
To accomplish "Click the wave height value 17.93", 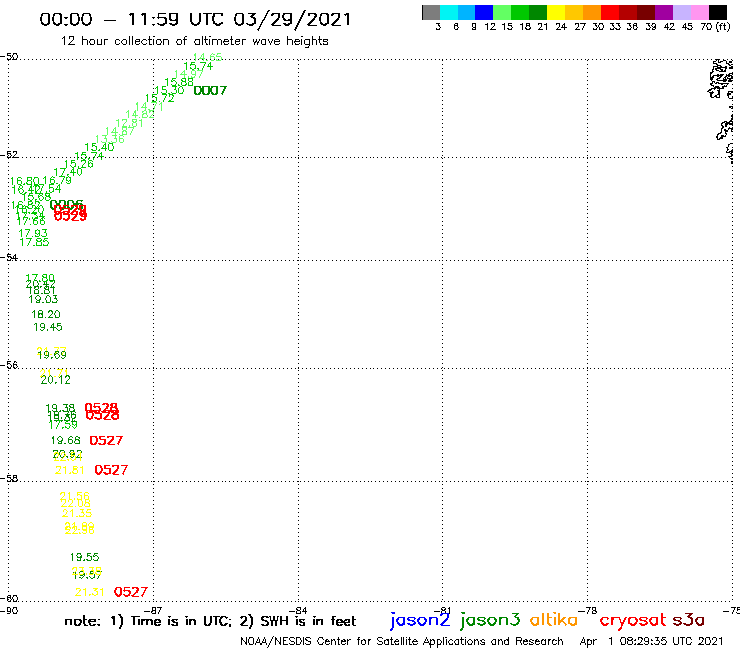I will click(x=33, y=233).
